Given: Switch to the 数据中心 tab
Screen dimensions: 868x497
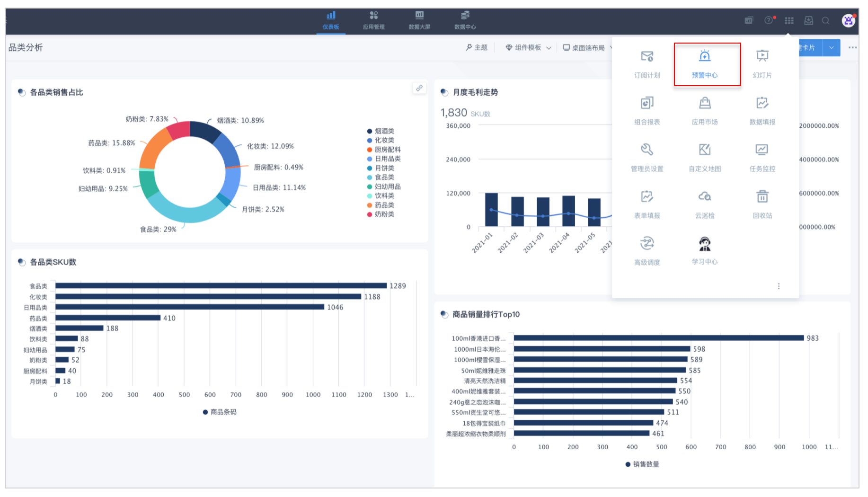Looking at the screenshot, I should [x=465, y=20].
